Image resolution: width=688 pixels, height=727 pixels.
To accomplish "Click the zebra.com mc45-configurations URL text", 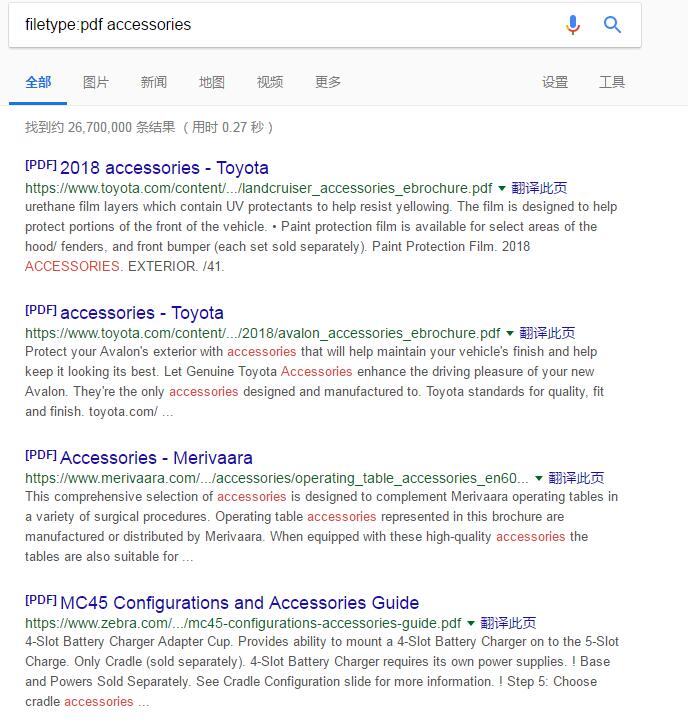I will 243,624.
